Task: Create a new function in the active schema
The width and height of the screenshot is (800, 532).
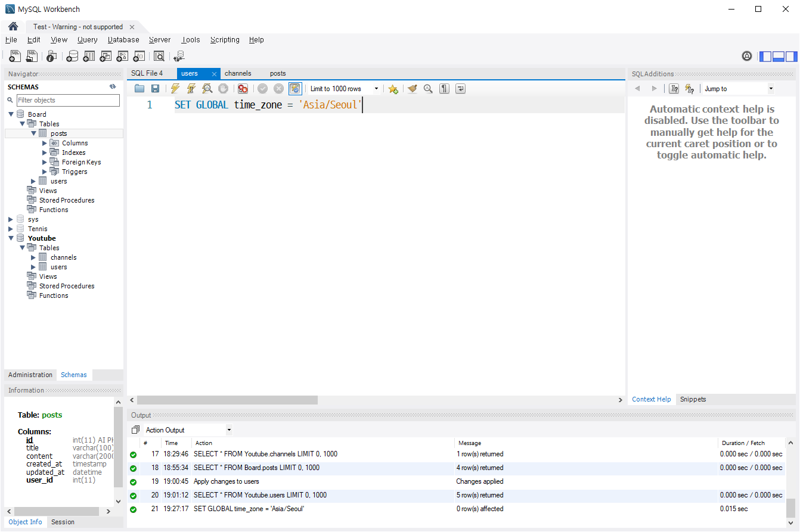Action: point(139,56)
